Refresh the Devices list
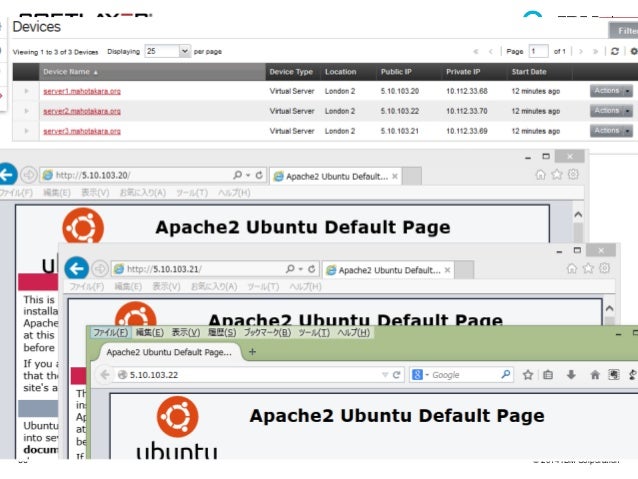Image resolution: width=638 pixels, height=479 pixels. pyautogui.click(x=615, y=51)
